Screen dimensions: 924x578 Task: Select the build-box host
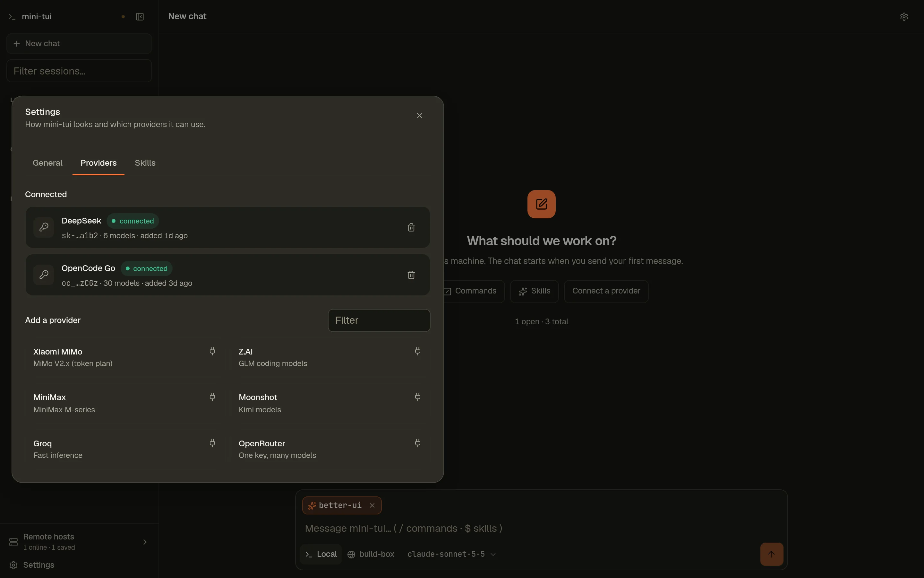coord(371,554)
